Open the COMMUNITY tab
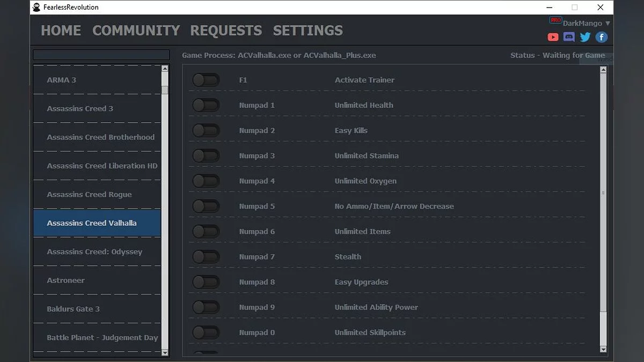Image resolution: width=644 pixels, height=362 pixels. coord(136,31)
